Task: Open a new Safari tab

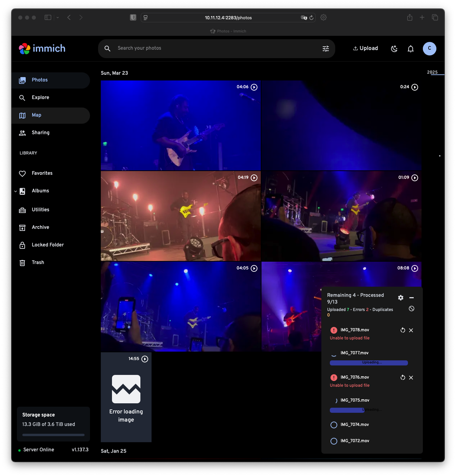Action: 422,18
